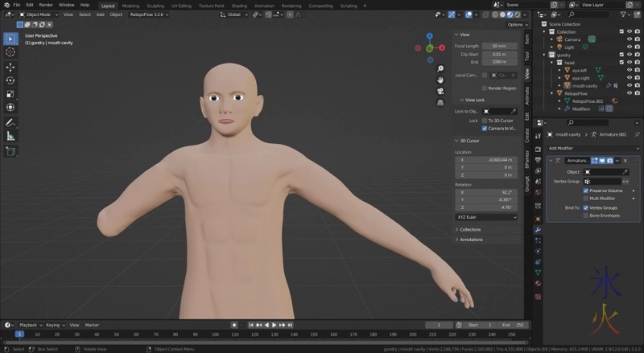Uncheck the Preserve Volume option

(585, 191)
